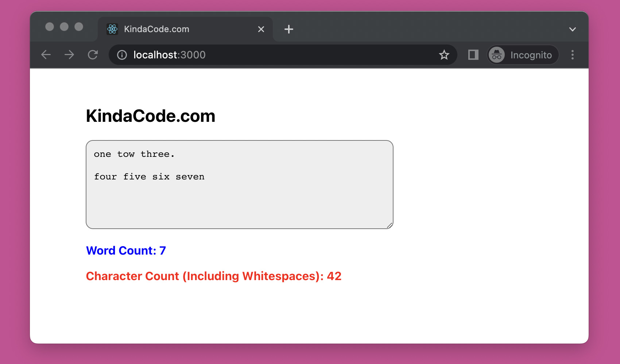Click the forward navigation arrow
The height and width of the screenshot is (364, 620).
pos(69,55)
